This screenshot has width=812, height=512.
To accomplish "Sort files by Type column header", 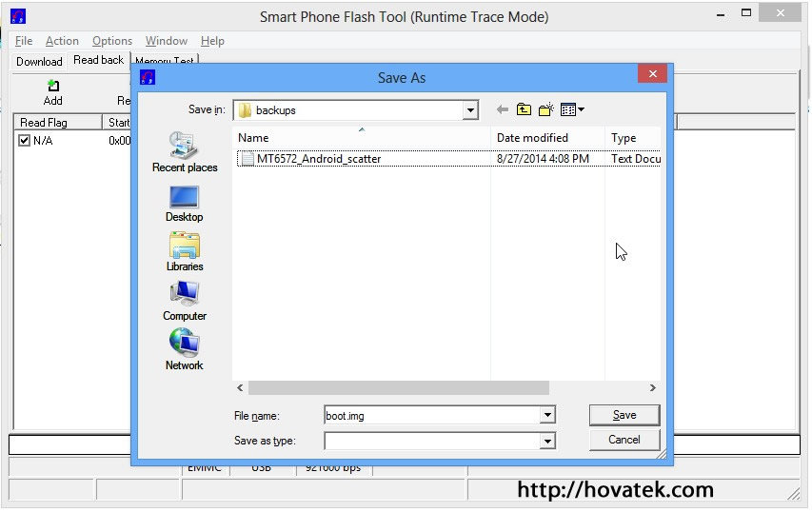I will [632, 138].
